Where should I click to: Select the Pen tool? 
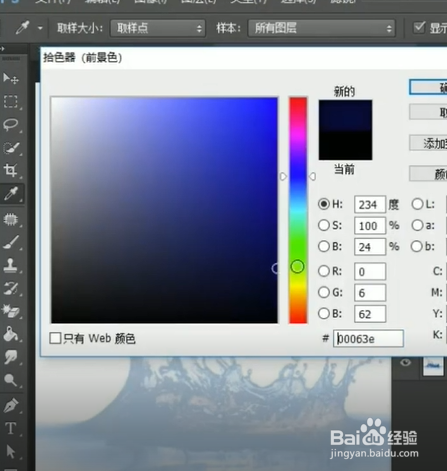(x=11, y=405)
